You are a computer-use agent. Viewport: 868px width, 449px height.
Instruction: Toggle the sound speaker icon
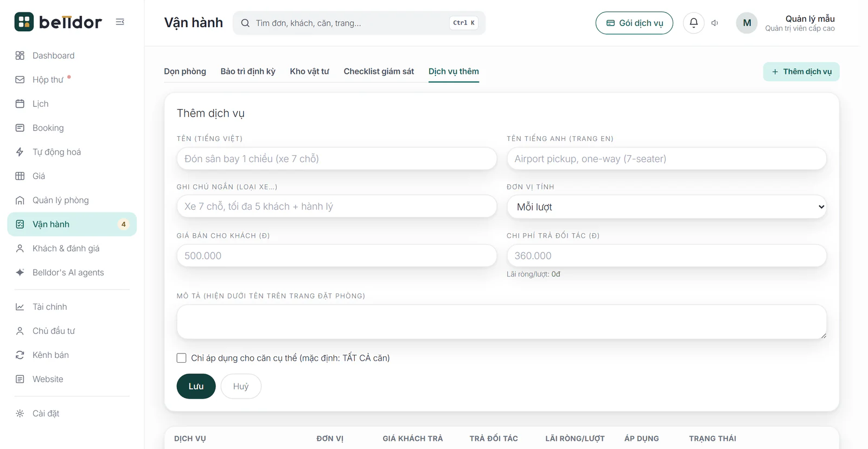tap(715, 23)
